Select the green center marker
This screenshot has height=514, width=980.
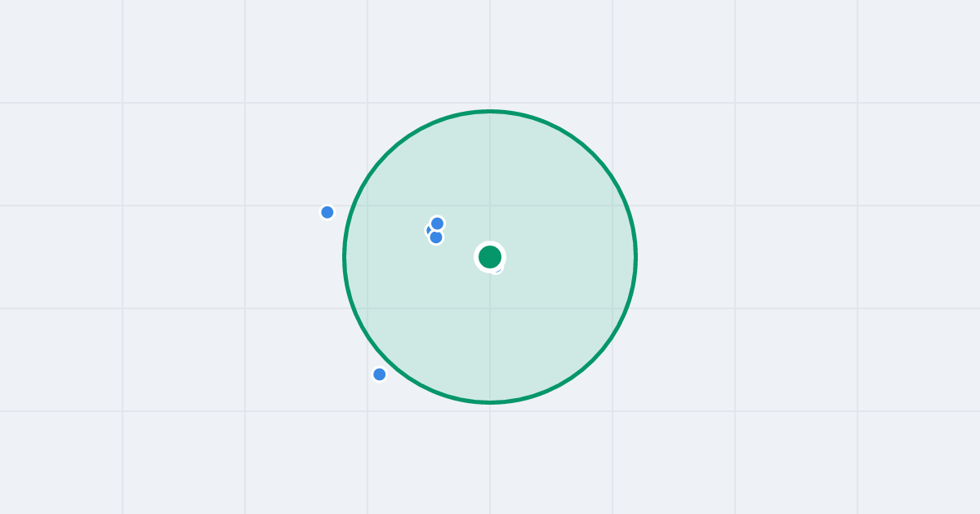pos(490,257)
